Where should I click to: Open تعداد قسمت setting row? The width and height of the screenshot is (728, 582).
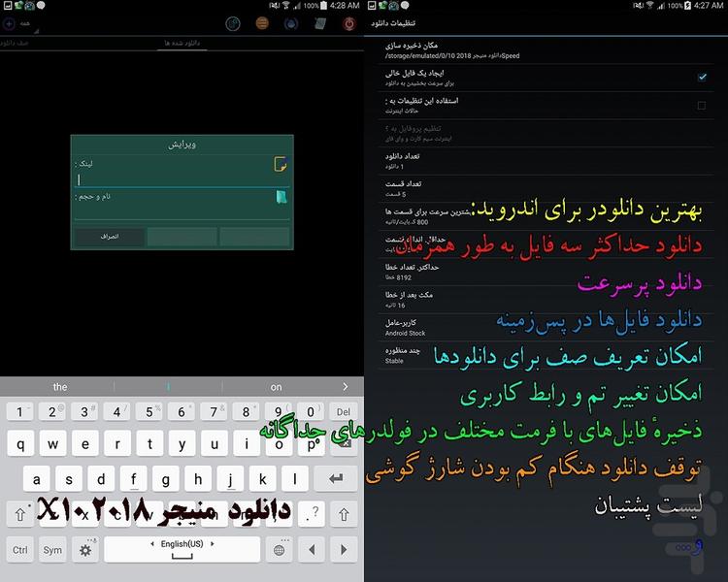[x=546, y=189]
